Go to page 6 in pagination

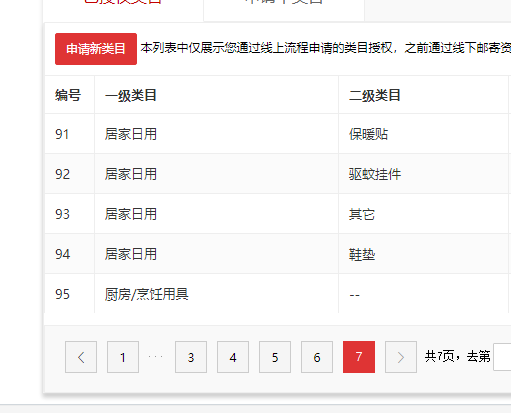[317, 357]
